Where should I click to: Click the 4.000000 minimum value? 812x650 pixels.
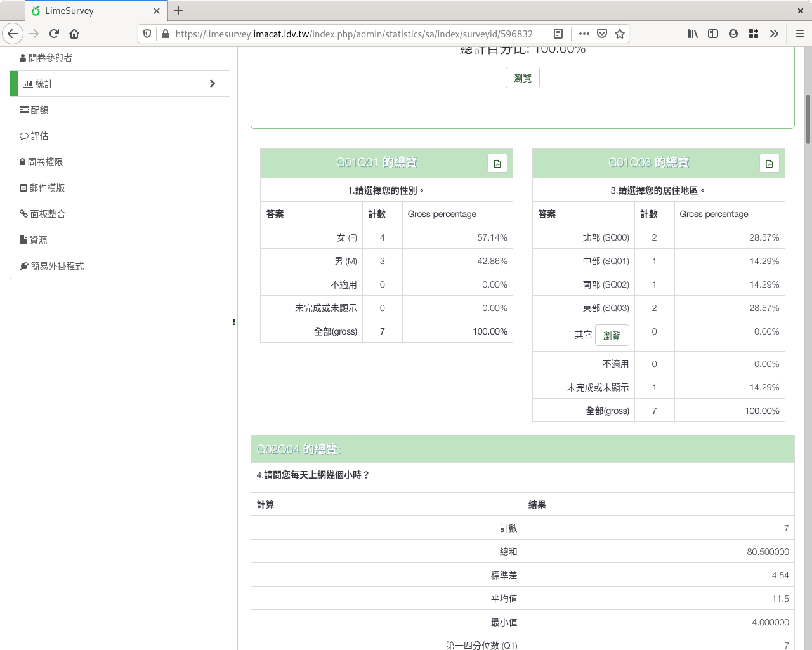pyautogui.click(x=770, y=622)
